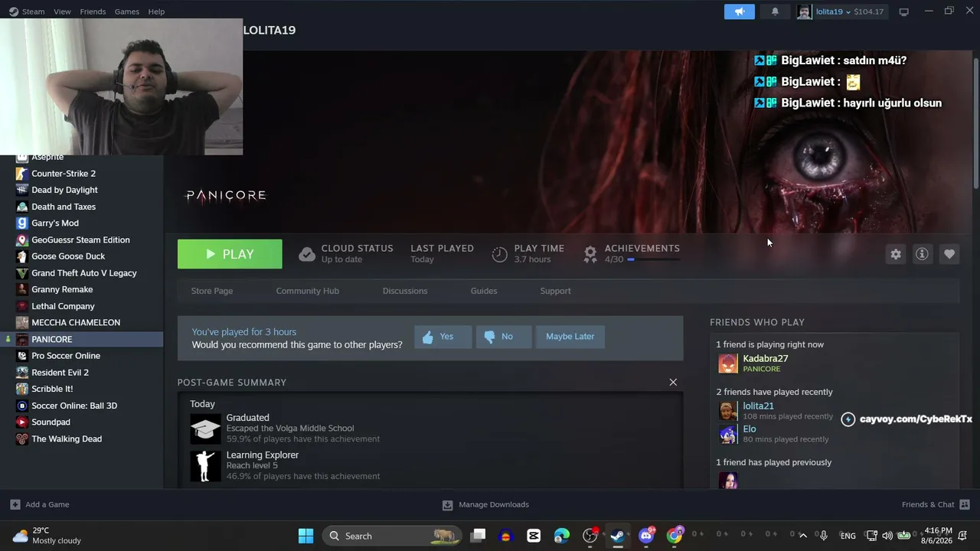The width and height of the screenshot is (980, 551).
Task: Click the achievements trophy icon
Action: [590, 254]
